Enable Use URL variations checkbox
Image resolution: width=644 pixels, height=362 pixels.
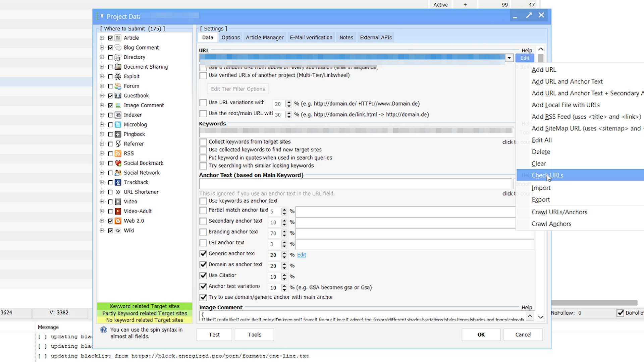203,103
